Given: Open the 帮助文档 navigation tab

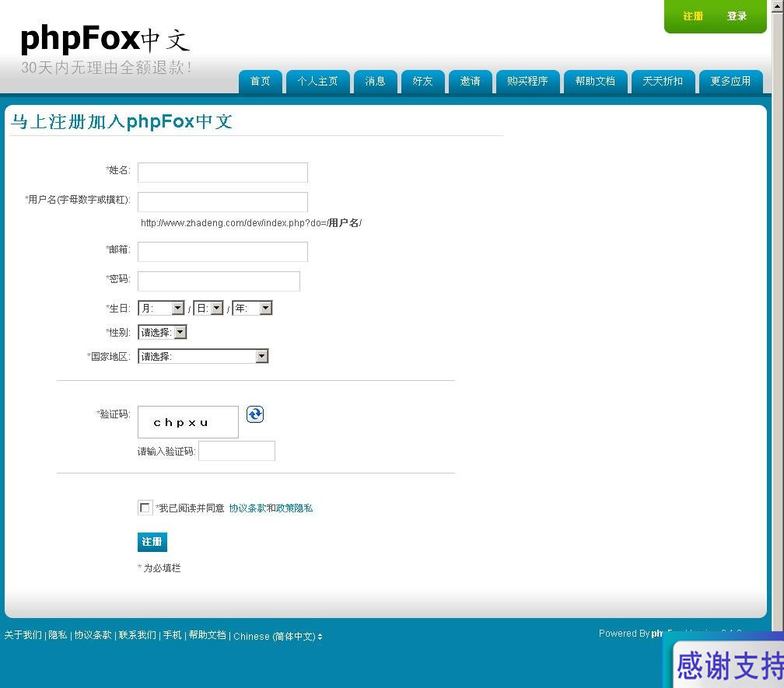Looking at the screenshot, I should (x=595, y=82).
